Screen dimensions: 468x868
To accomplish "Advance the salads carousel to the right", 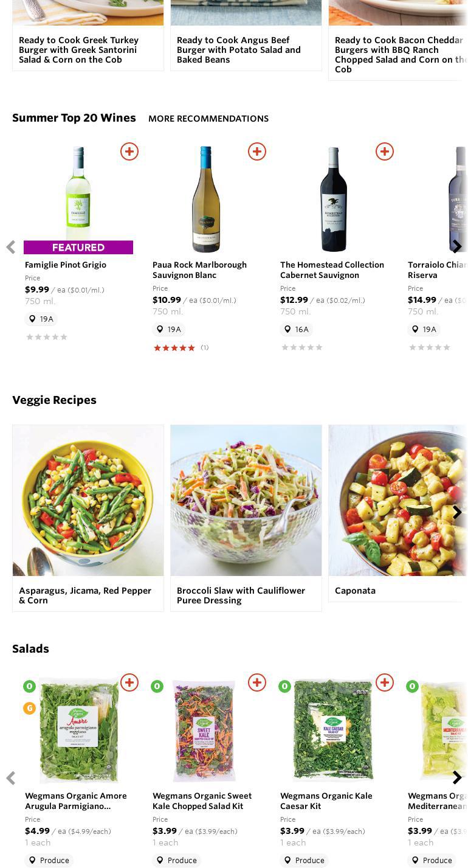I will point(457,777).
